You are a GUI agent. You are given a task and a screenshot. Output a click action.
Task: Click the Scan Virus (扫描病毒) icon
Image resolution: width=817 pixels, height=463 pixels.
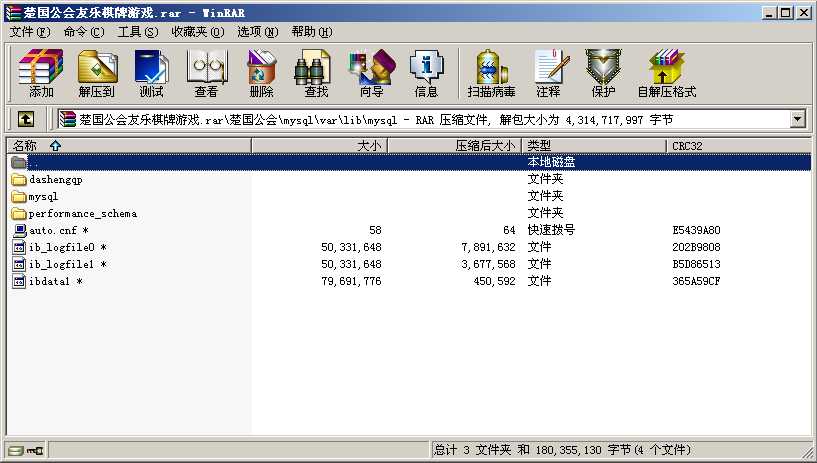(x=491, y=73)
